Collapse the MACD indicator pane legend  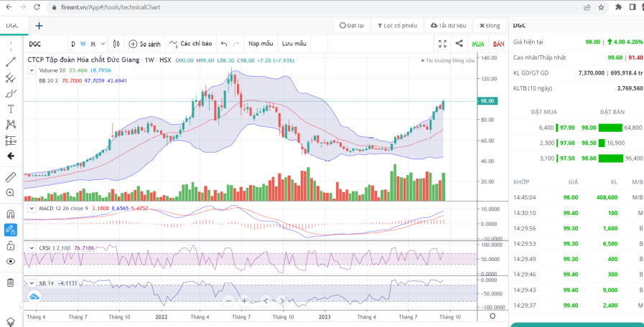click(32, 208)
